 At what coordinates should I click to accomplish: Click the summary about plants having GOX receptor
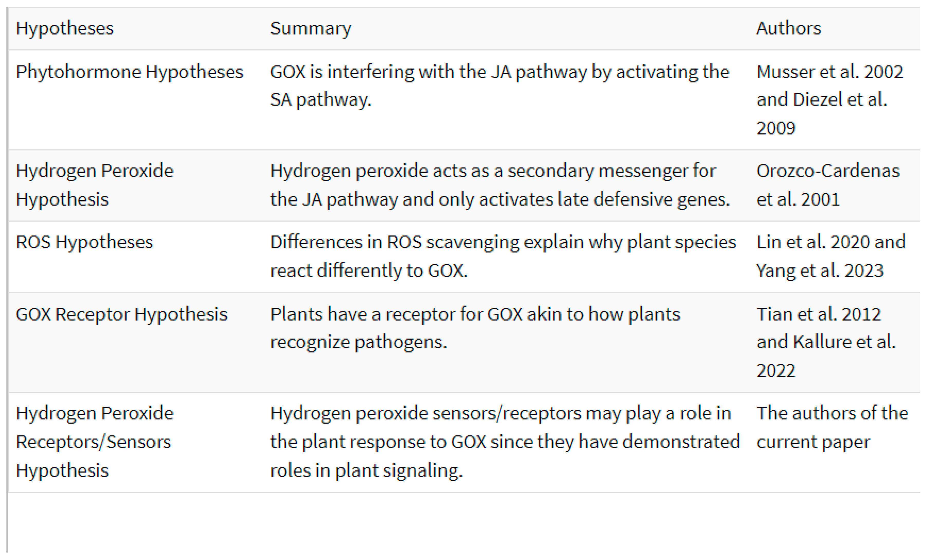pos(475,328)
